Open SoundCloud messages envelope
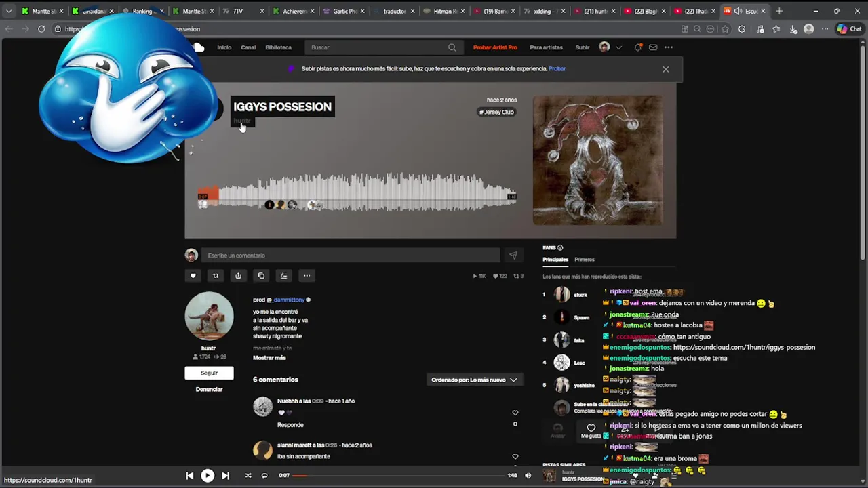868x488 pixels. point(653,47)
